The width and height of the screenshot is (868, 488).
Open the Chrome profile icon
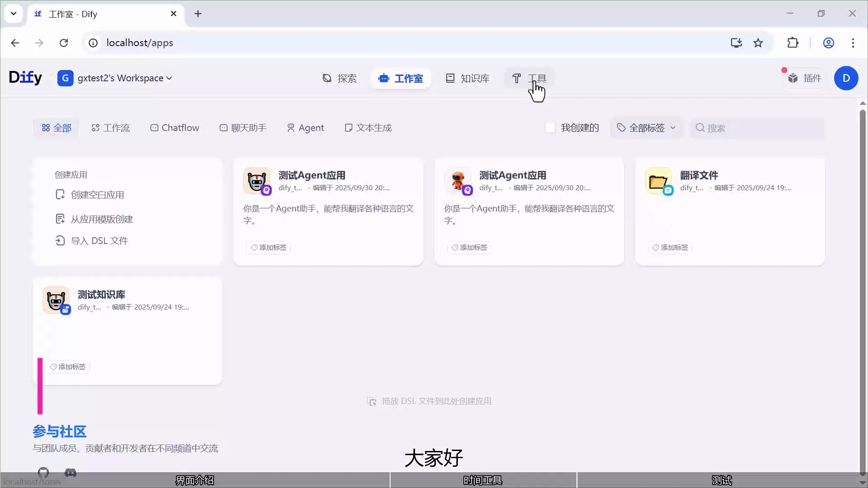828,43
